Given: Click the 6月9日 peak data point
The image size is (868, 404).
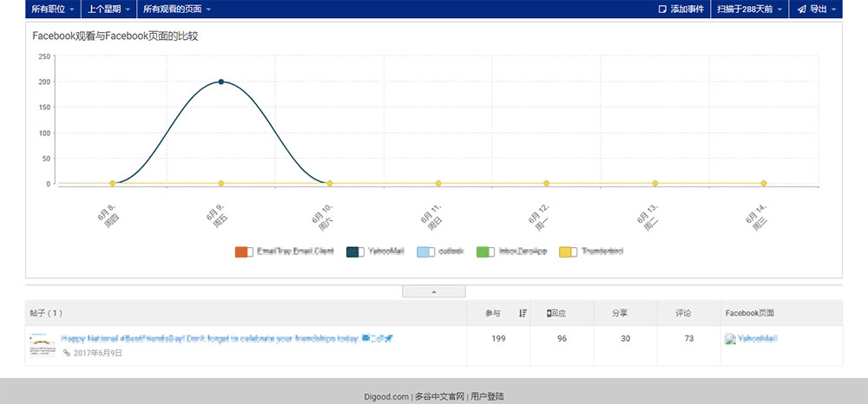Looking at the screenshot, I should 221,81.
